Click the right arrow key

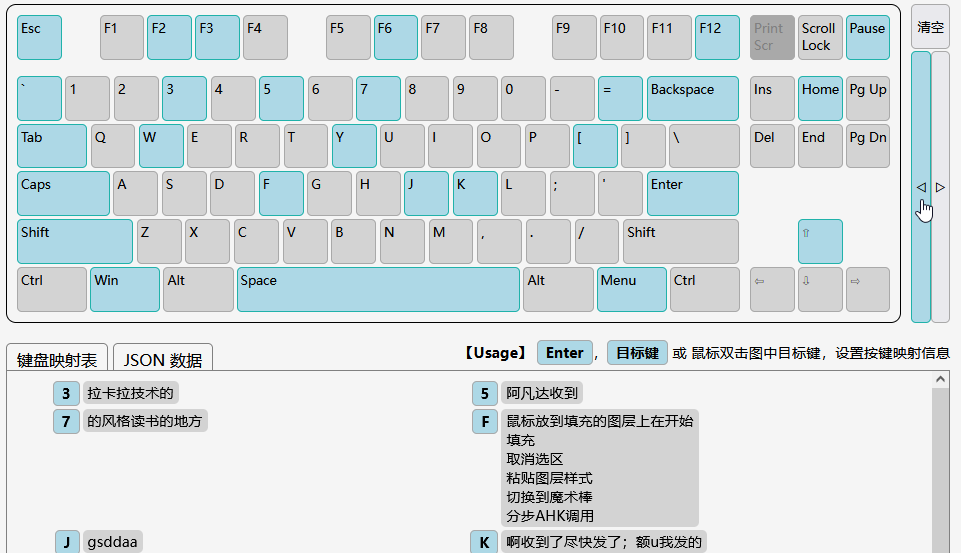click(x=867, y=289)
